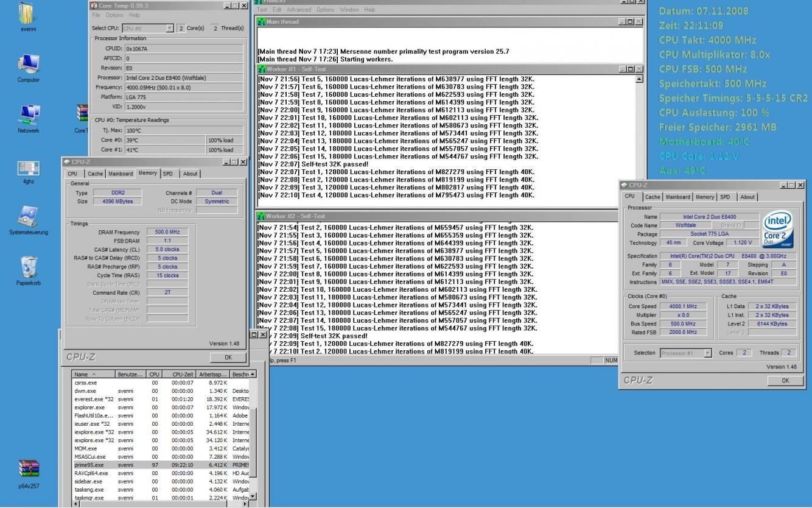Click OK in the right-hand CPU-Z window

click(785, 381)
